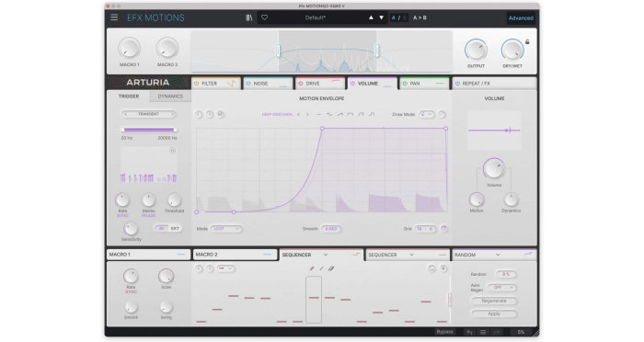The height and width of the screenshot is (342, 644).
Task: Click the undo arrow in the bottom status bar
Action: coord(469,332)
